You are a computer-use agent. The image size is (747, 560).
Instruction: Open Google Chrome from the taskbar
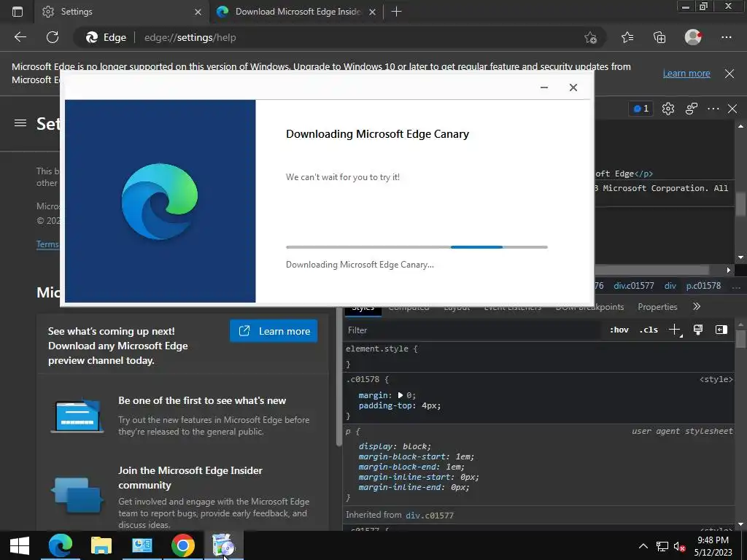tap(183, 545)
